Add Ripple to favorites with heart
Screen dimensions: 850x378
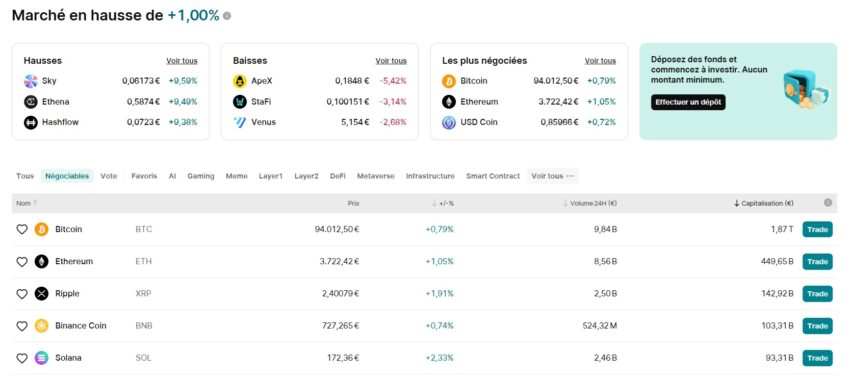coord(22,294)
